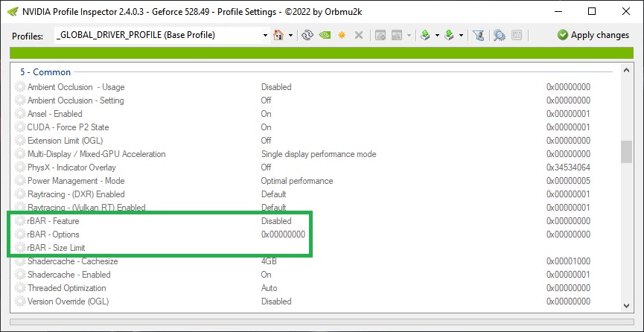Viewport: 644px width, 332px height.
Task: Open the bit value editor grid icon
Action: click(x=516, y=35)
